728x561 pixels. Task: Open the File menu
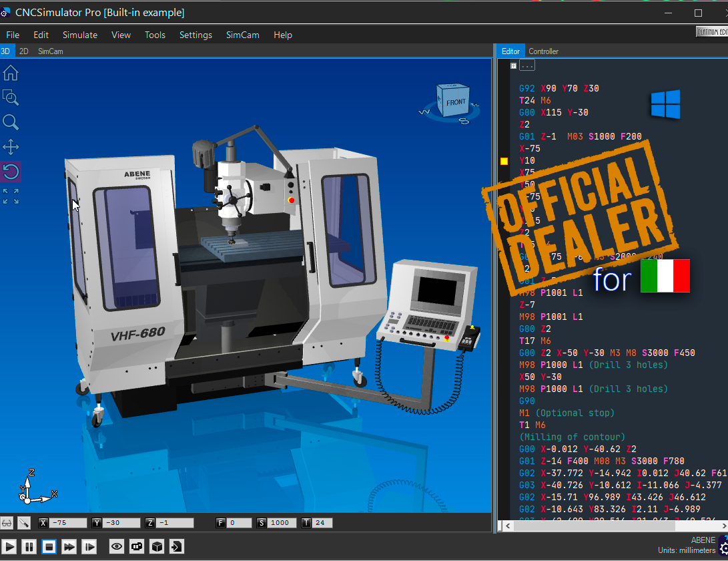pyautogui.click(x=13, y=35)
